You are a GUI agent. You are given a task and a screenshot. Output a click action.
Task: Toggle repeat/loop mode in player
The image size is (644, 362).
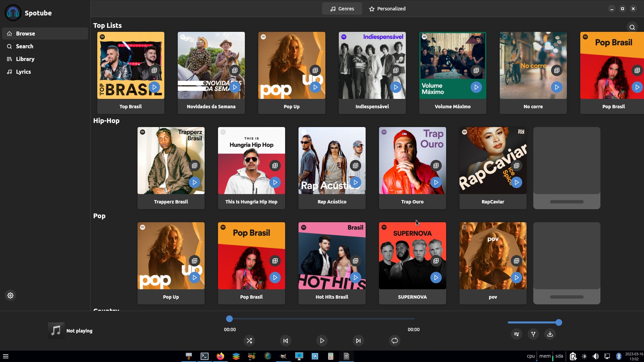tap(395, 341)
